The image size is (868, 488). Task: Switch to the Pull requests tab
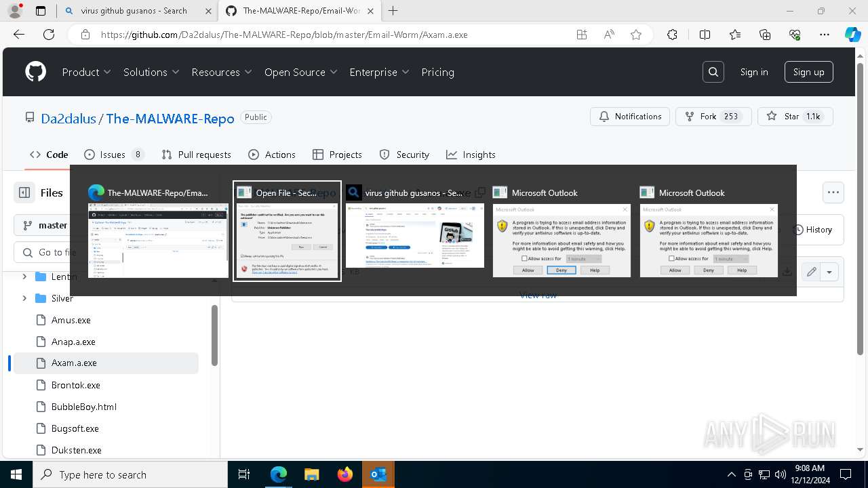coord(197,155)
